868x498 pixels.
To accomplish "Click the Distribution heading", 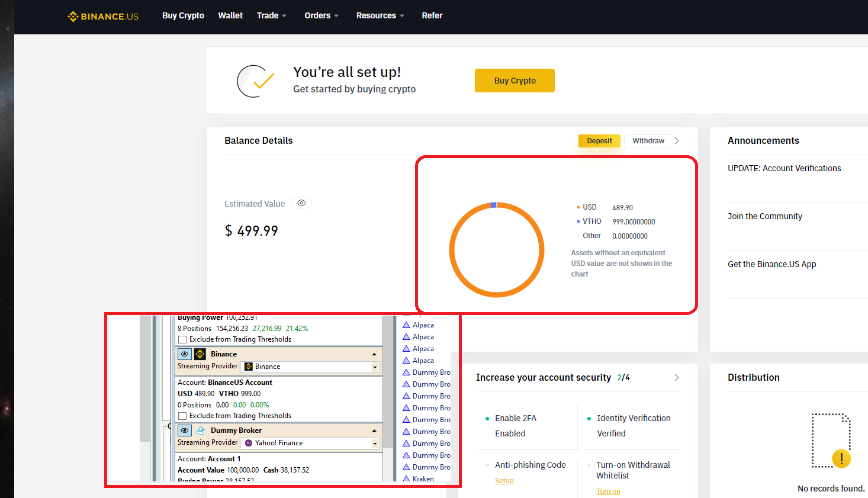I will (754, 377).
